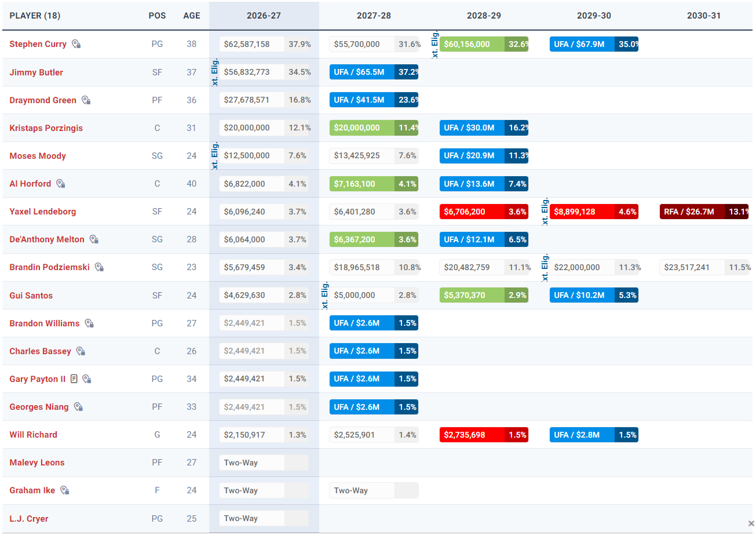Sort by the 2026-27 season column header
This screenshot has height=535, width=756.
pyautogui.click(x=264, y=16)
